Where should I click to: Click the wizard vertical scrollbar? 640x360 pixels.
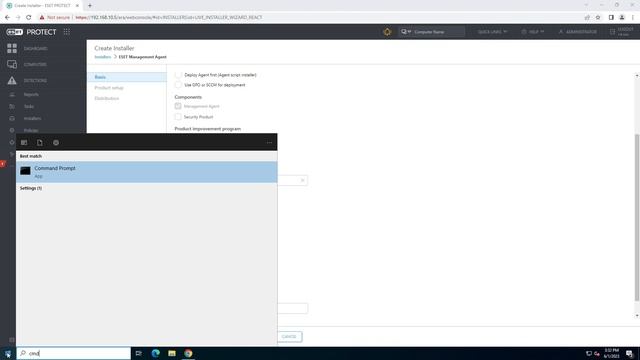pos(637,218)
